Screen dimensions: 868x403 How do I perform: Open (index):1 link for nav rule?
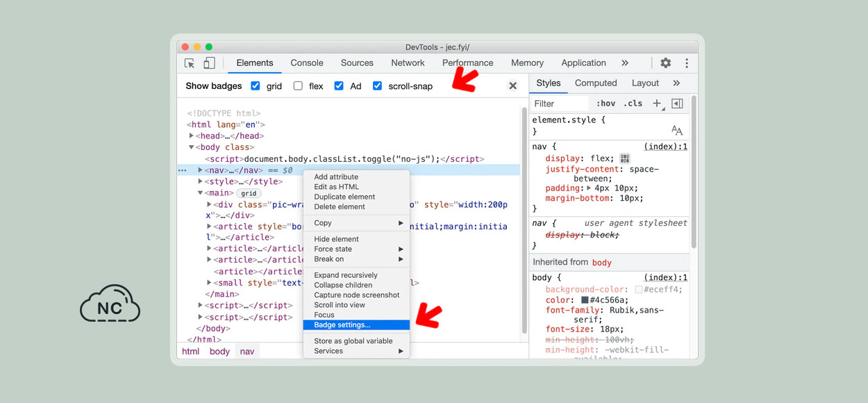pyautogui.click(x=665, y=147)
